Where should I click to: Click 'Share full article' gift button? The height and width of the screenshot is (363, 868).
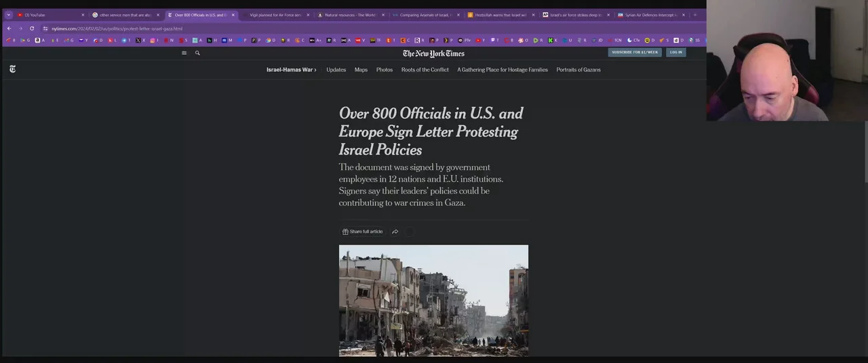pyautogui.click(x=363, y=232)
